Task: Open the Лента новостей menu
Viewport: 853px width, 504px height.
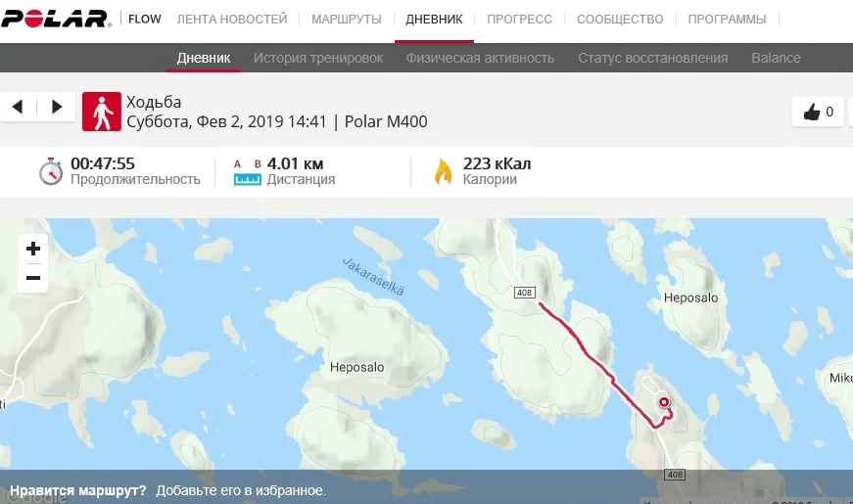Action: (232, 19)
